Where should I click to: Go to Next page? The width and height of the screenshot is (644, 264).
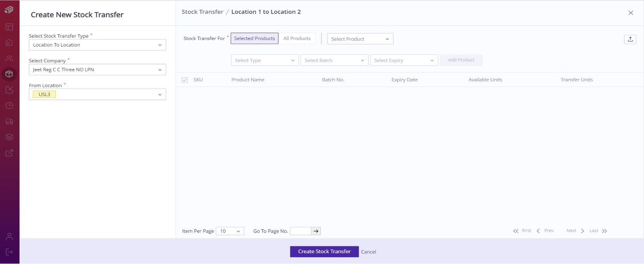point(575,231)
